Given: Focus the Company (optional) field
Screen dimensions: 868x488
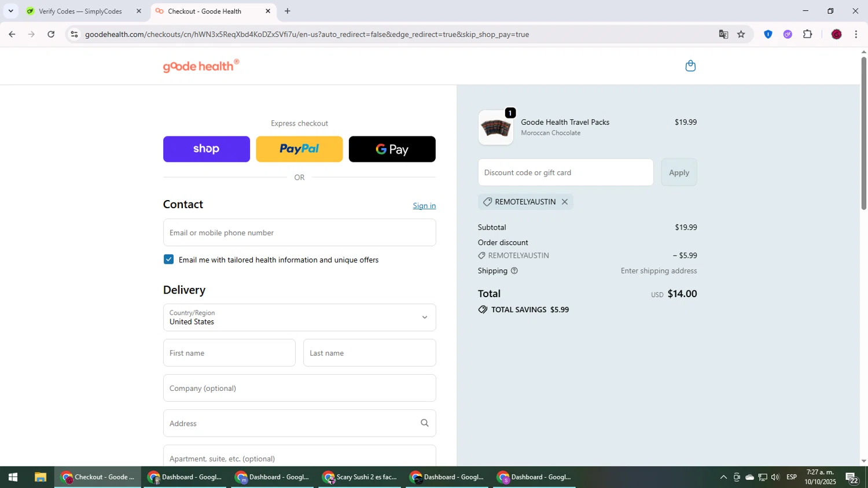Looking at the screenshot, I should pyautogui.click(x=299, y=388).
